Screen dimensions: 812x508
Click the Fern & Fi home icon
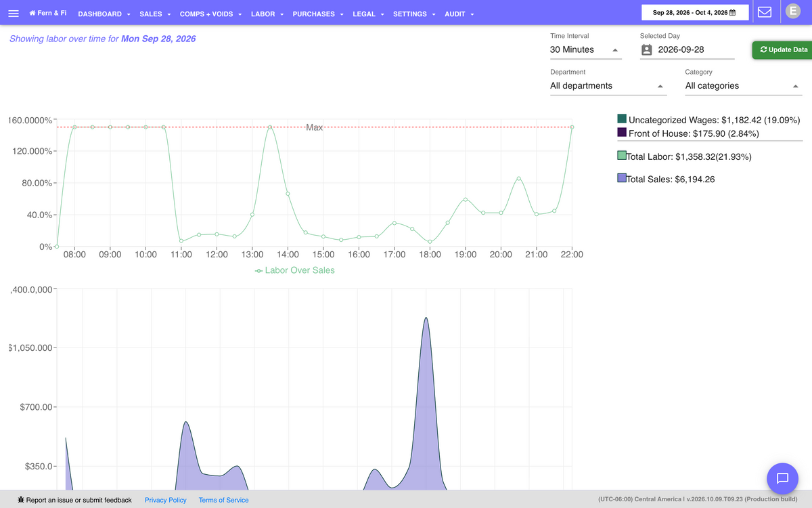[x=32, y=13]
